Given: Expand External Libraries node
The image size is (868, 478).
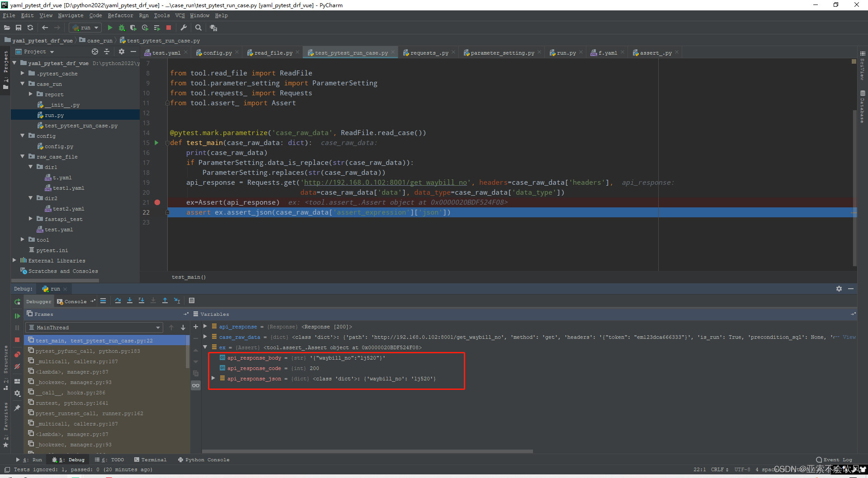Looking at the screenshot, I should pos(14,261).
